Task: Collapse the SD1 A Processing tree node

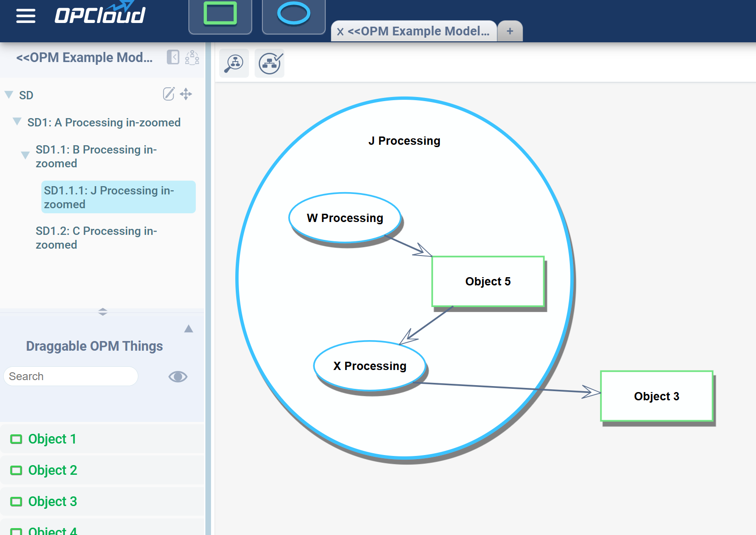Action: click(x=17, y=122)
